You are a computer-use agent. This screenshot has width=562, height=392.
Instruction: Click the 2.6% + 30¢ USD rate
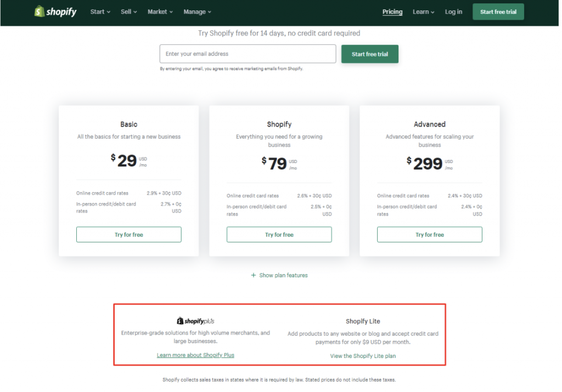[x=314, y=196]
